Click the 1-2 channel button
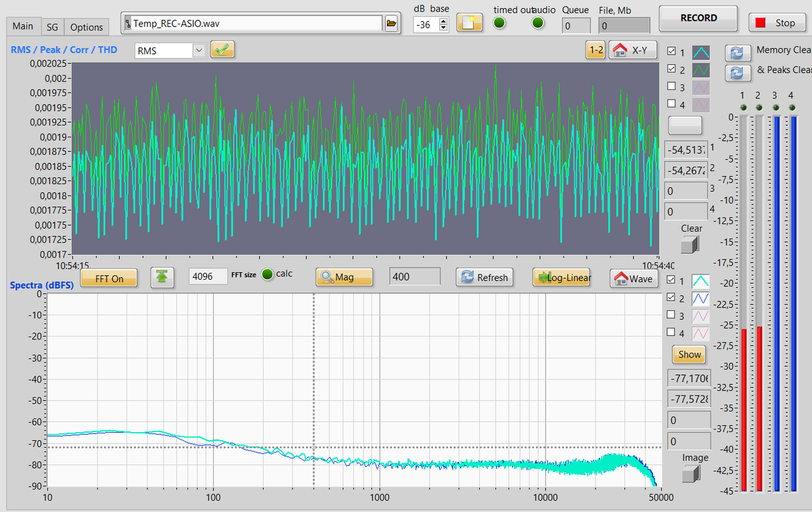The height and width of the screenshot is (512, 812). tap(596, 50)
